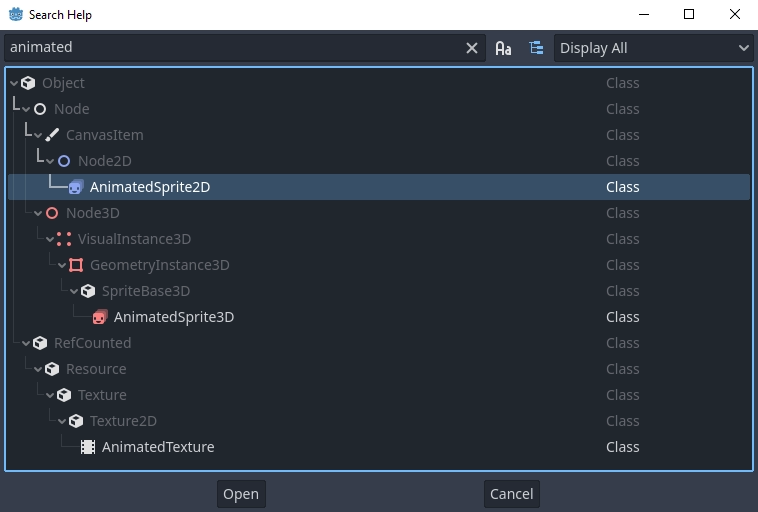Image resolution: width=758 pixels, height=512 pixels.
Task: Collapse the Object tree branch
Action: [14, 83]
